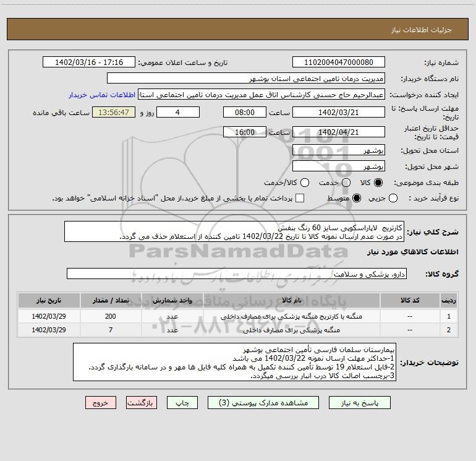The width and height of the screenshot is (476, 461).
Task: Click the واحد شمارش column header
Action: click(x=172, y=301)
